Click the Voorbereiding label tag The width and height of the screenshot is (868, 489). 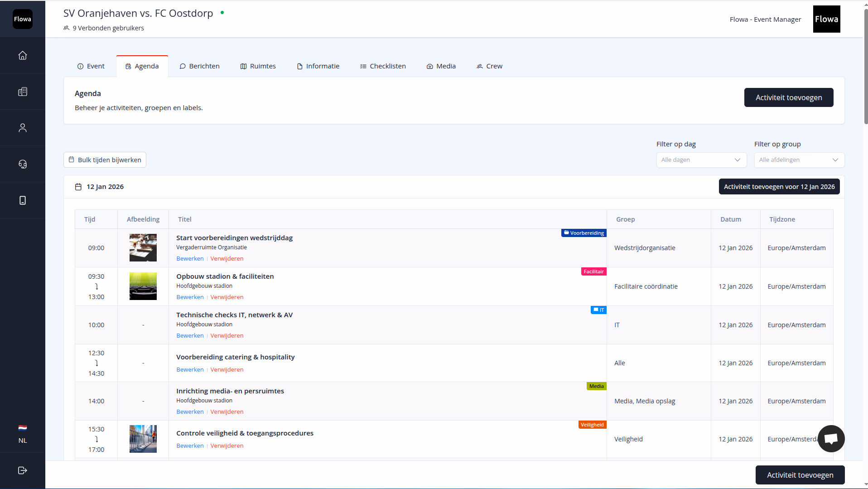583,233
